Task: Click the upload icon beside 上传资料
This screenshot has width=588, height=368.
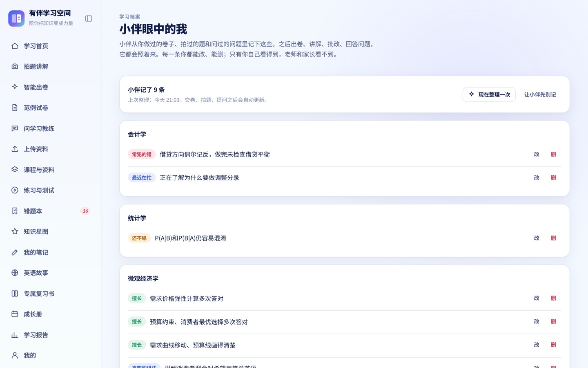Action: click(15, 149)
